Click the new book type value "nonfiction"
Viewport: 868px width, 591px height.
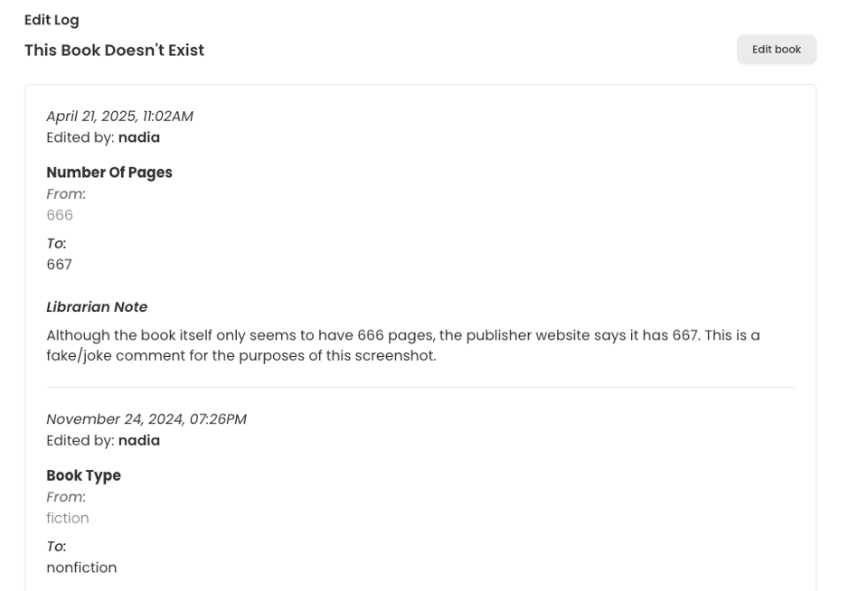[x=81, y=568]
